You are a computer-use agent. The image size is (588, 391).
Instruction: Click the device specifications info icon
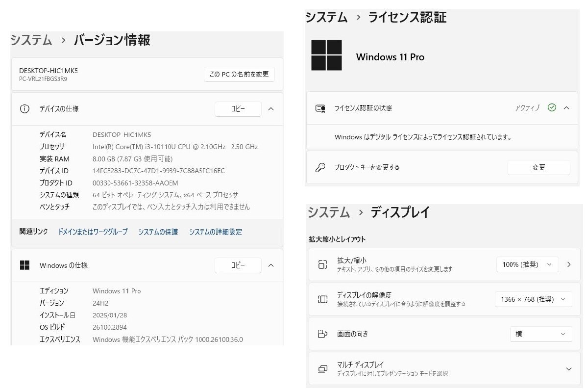pyautogui.click(x=24, y=109)
